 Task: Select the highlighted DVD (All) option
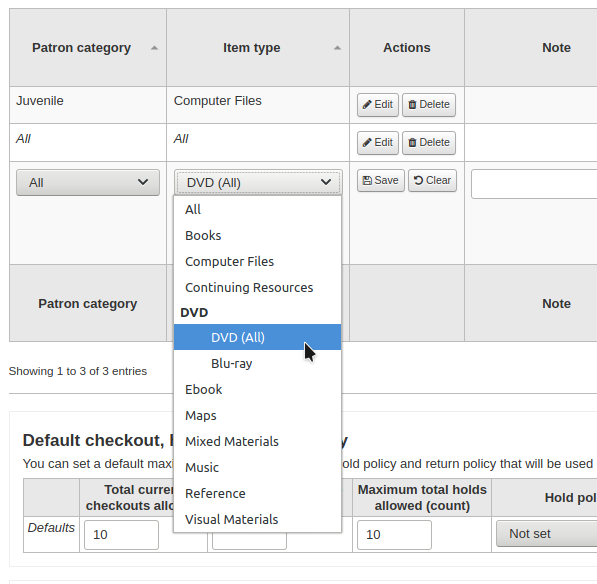click(x=257, y=337)
